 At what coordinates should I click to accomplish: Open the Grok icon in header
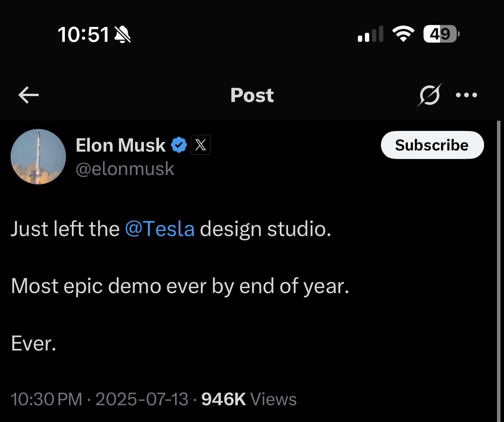429,95
